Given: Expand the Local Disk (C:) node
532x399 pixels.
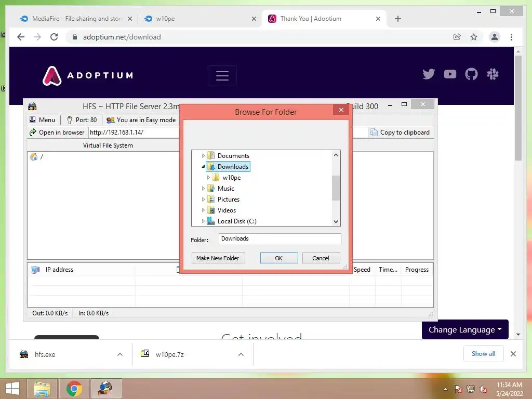Looking at the screenshot, I should click(203, 221).
